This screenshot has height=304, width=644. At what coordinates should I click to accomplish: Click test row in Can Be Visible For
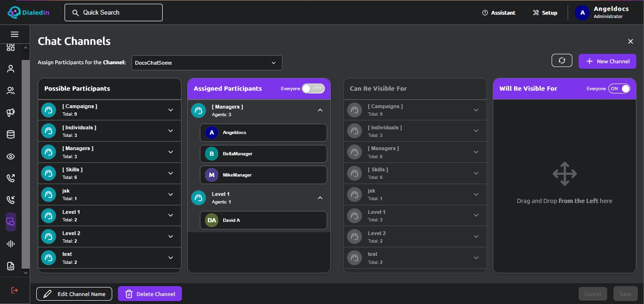click(415, 258)
